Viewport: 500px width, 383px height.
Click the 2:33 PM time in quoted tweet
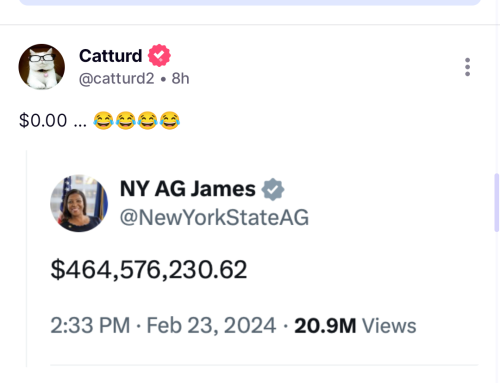pyautogui.click(x=90, y=325)
